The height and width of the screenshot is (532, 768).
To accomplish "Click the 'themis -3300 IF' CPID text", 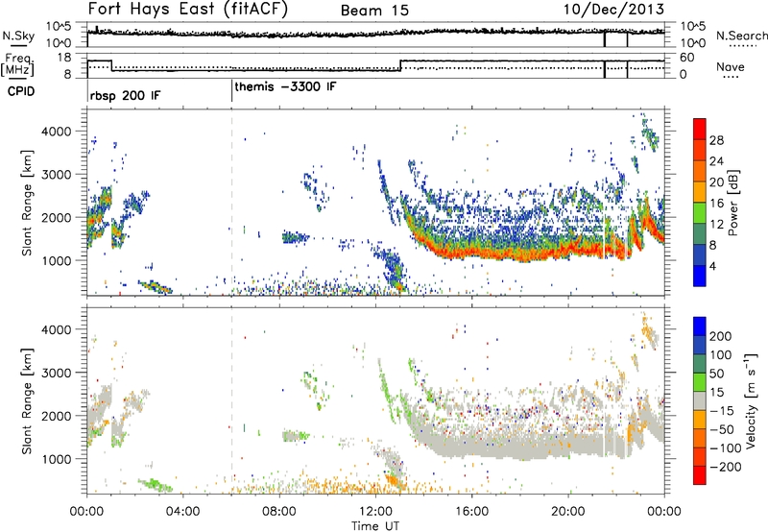I will coord(285,86).
